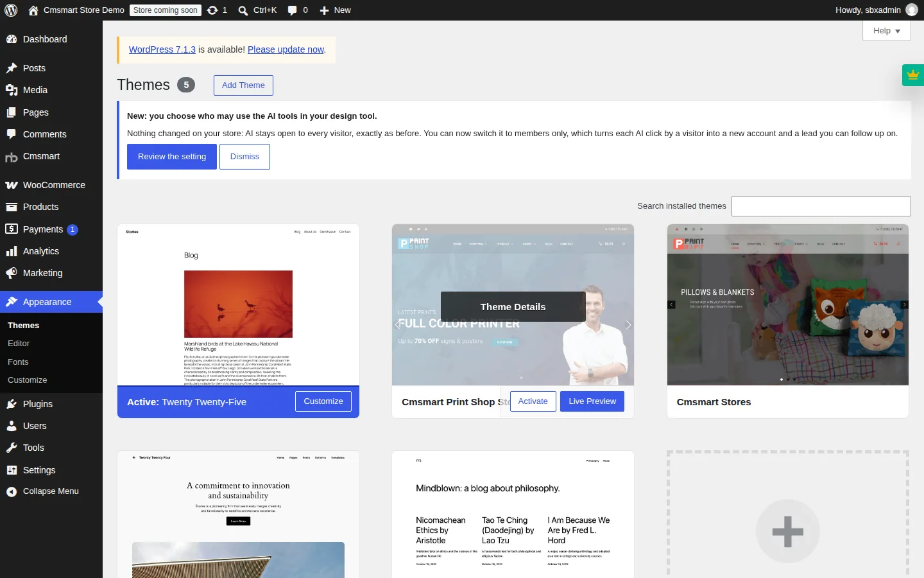
Task: Open Settings in the sidebar
Action: point(51,470)
